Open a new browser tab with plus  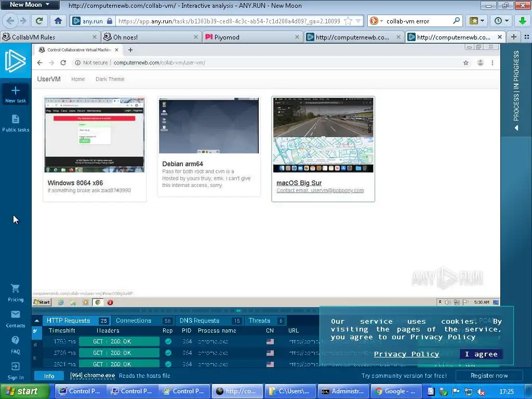tap(514, 37)
